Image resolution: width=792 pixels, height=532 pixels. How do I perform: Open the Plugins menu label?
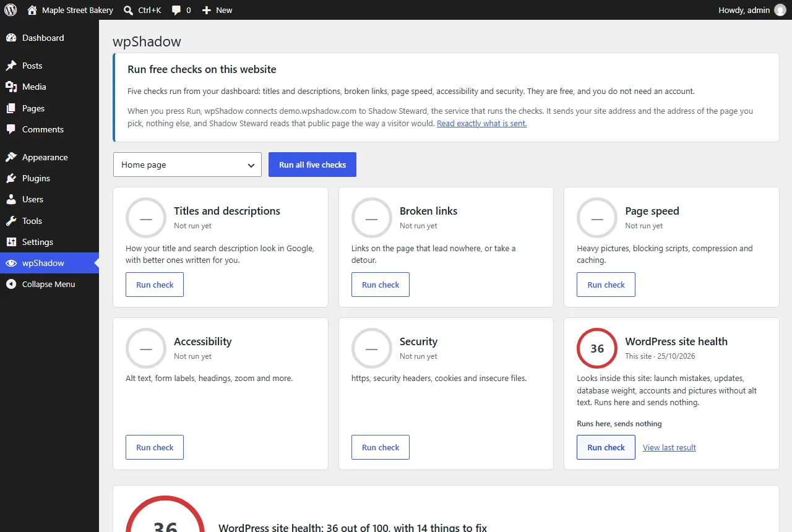click(x=36, y=178)
